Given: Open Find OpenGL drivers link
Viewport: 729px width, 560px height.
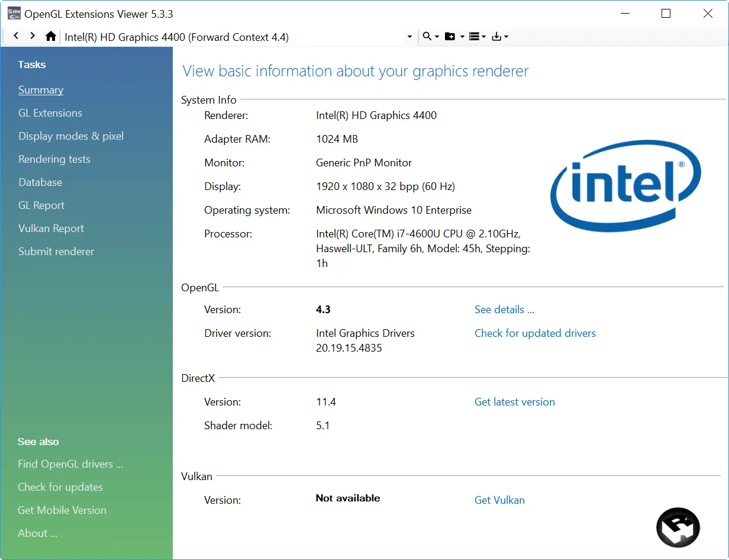Looking at the screenshot, I should [70, 464].
